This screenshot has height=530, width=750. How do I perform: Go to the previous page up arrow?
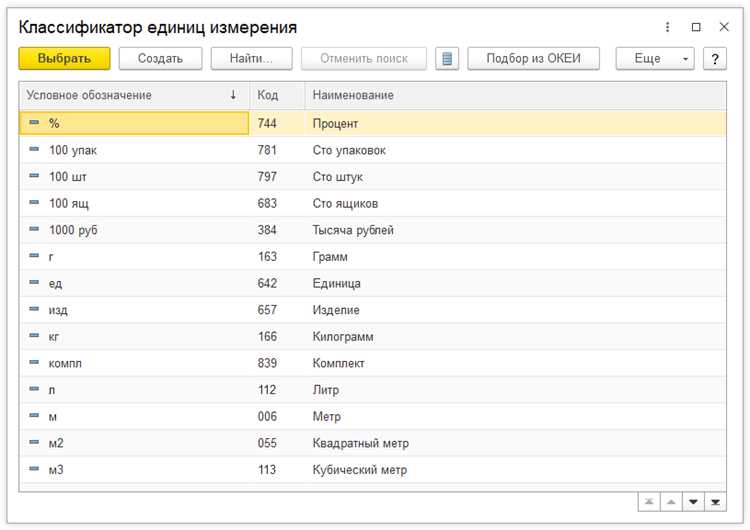(671, 502)
